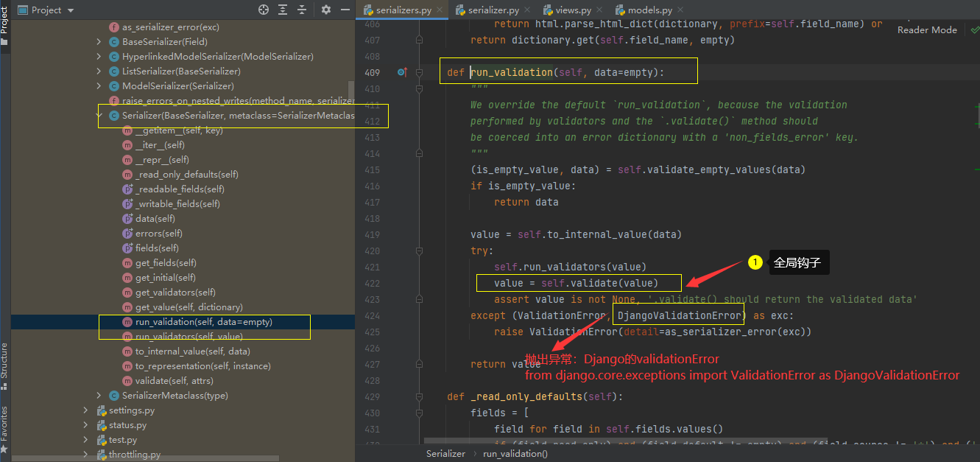Click the Expand All icon in Project panel
Viewport: 980px width, 462px height.
283,10
